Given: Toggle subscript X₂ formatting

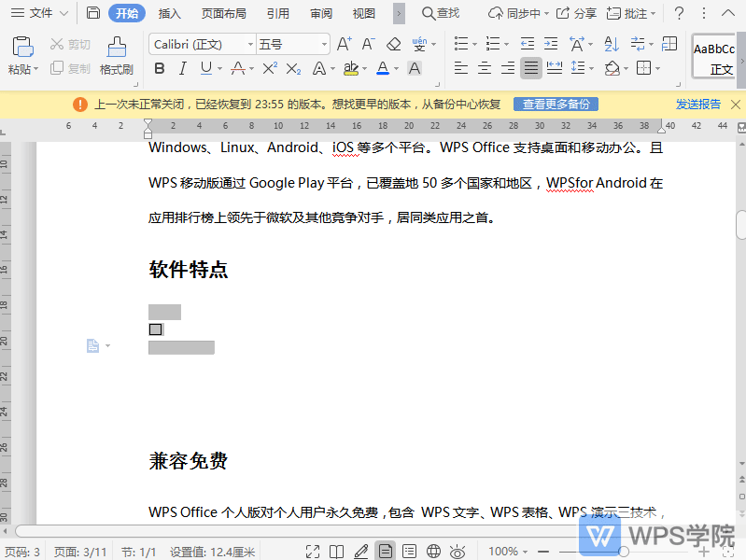Looking at the screenshot, I should pyautogui.click(x=293, y=68).
